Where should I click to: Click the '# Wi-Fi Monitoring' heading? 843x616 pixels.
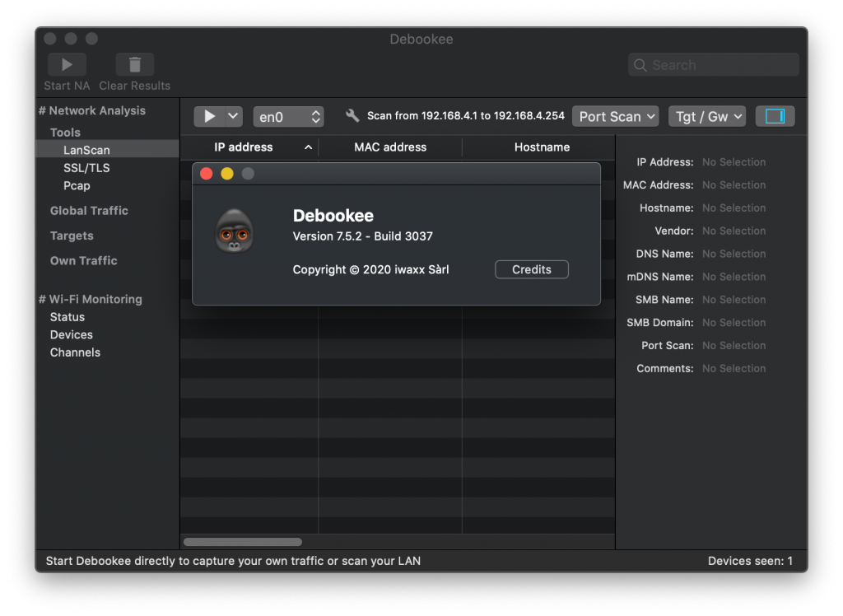click(91, 300)
